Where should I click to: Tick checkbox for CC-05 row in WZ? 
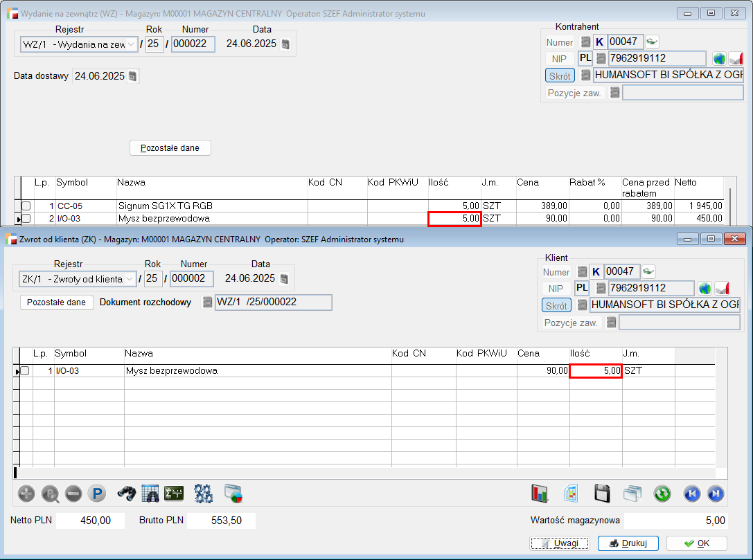point(26,206)
